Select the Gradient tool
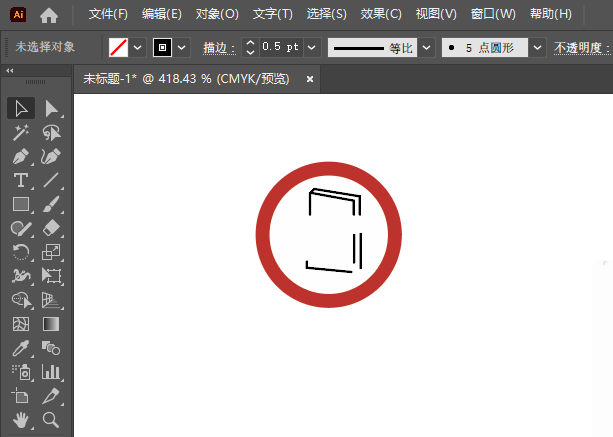613x437 pixels. [x=51, y=324]
